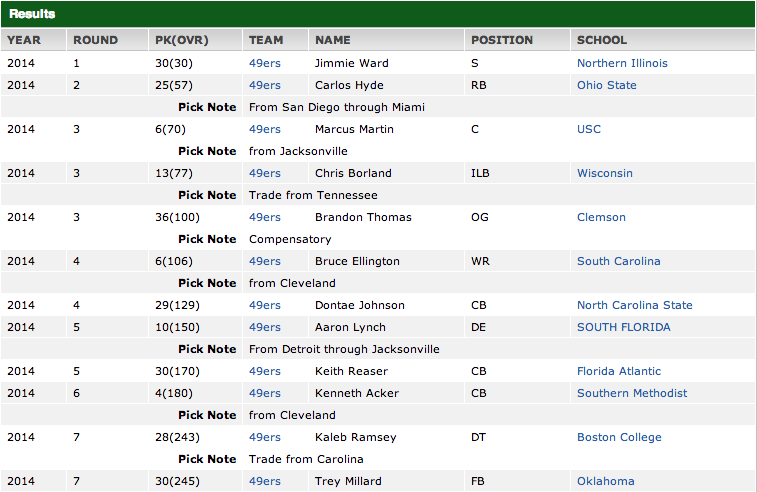757x492 pixels.
Task: Click the 49ers link in Jimmie Ward's row
Action: tap(264, 63)
